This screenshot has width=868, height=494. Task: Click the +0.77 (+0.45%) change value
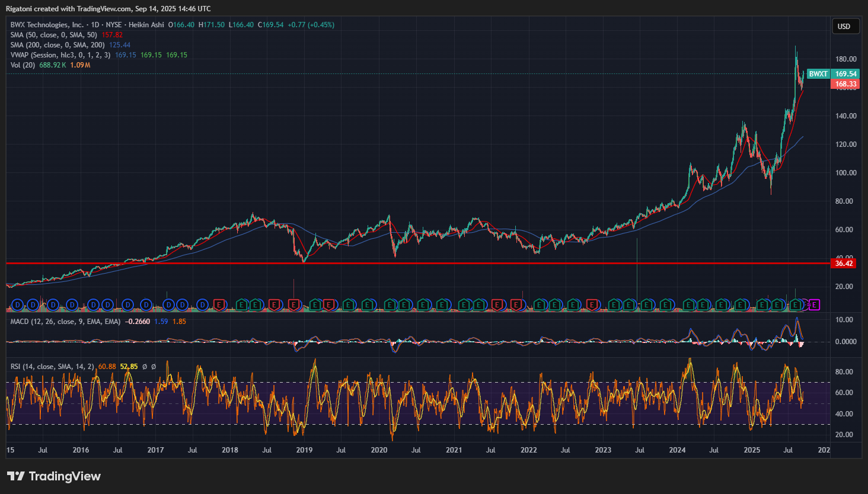pyautogui.click(x=311, y=25)
